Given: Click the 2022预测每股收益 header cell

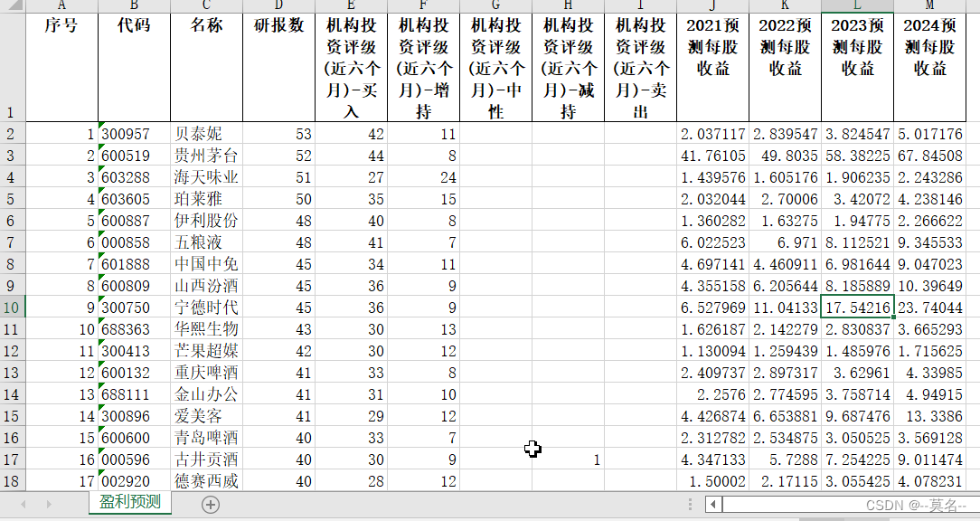Looking at the screenshot, I should tap(785, 67).
